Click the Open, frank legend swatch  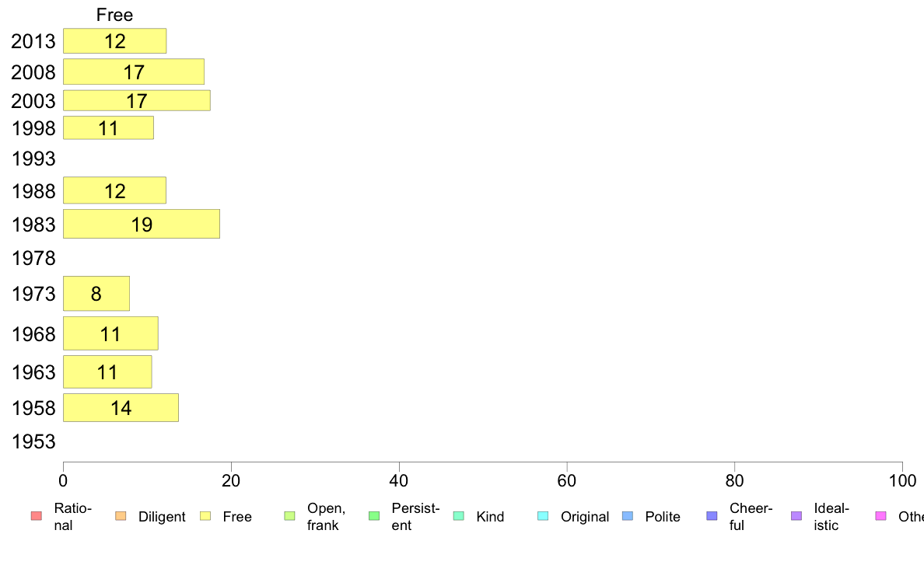tap(289, 516)
